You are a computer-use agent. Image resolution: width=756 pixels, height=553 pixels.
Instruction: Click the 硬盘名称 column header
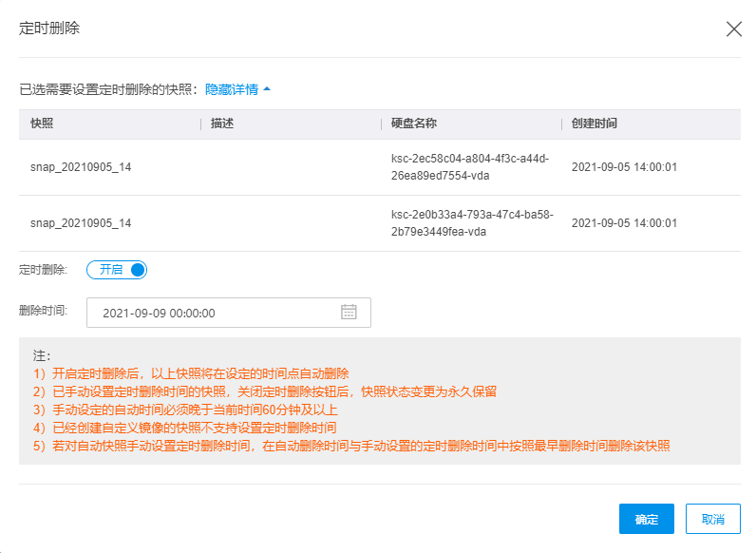click(x=414, y=124)
